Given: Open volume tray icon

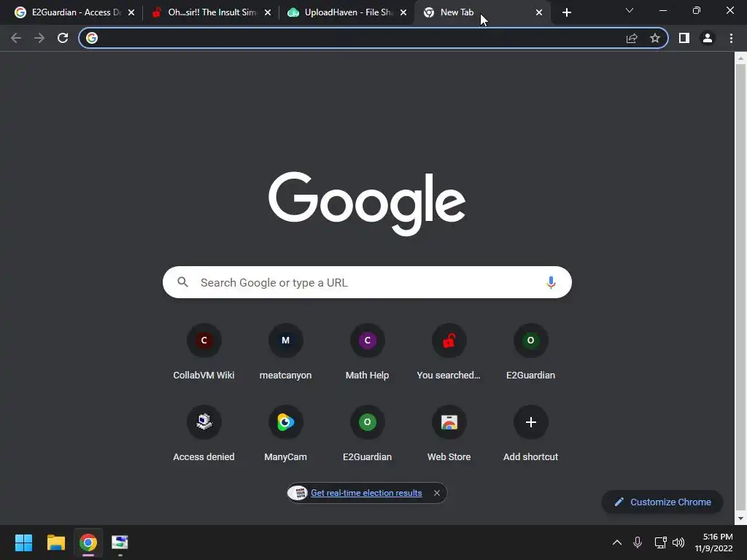Looking at the screenshot, I should [x=678, y=542].
